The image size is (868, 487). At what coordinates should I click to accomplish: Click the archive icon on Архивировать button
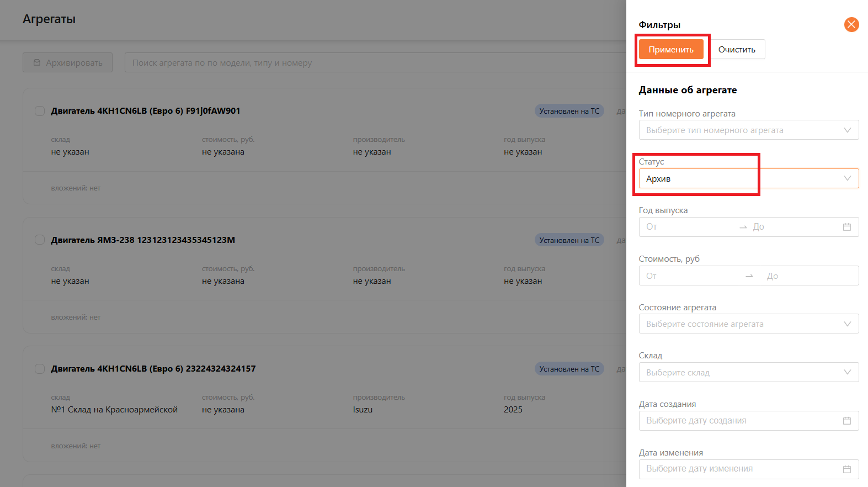coord(37,63)
